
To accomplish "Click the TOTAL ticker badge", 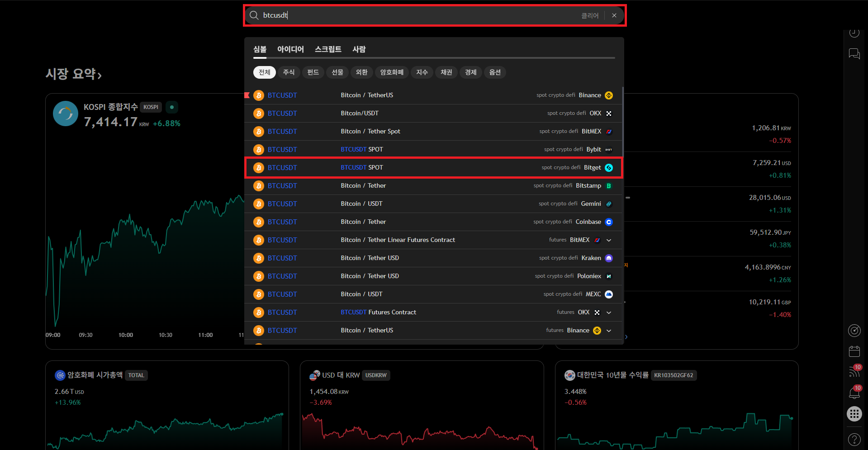I will coord(136,375).
